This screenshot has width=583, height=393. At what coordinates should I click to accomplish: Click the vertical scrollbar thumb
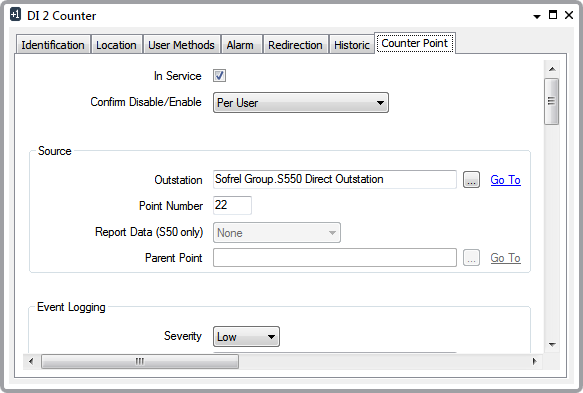point(552,101)
